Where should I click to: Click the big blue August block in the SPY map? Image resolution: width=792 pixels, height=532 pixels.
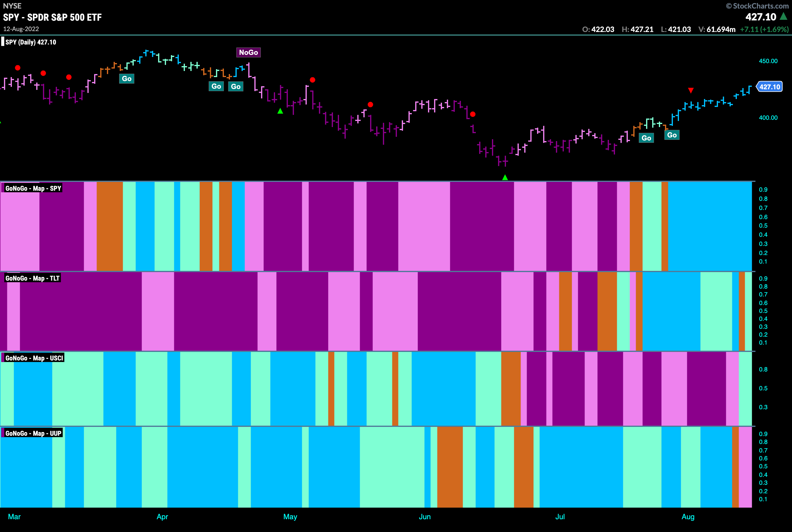(x=710, y=226)
